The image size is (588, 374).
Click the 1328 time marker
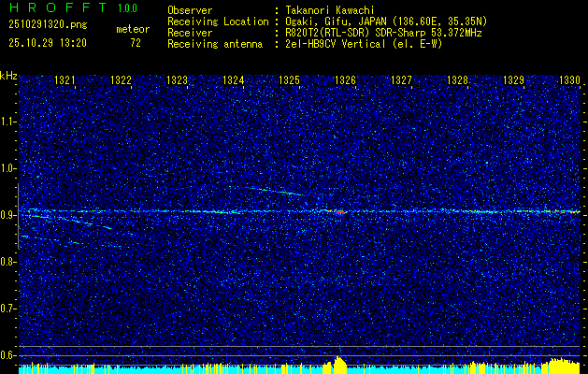[457, 80]
